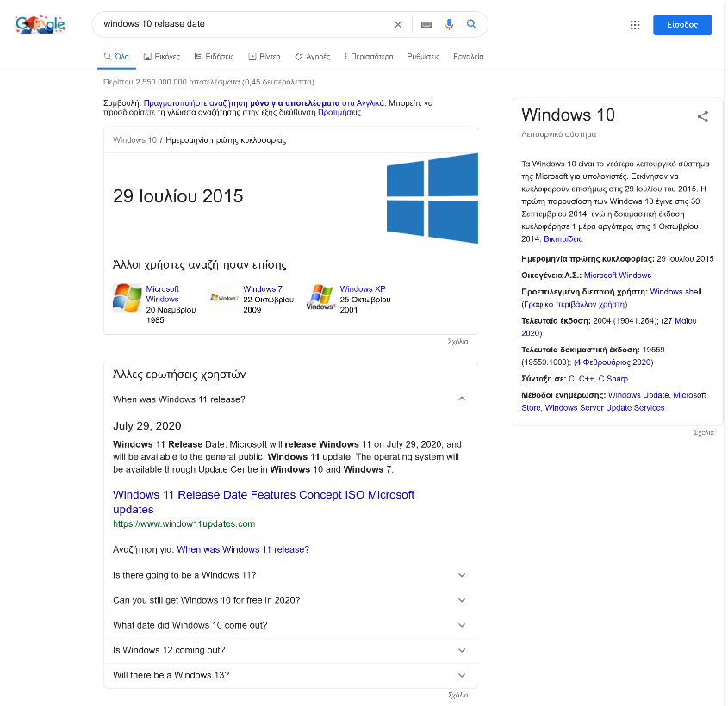Viewport: 728px width, 706px height.
Task: Open the Windows shell link
Action: coord(675,291)
